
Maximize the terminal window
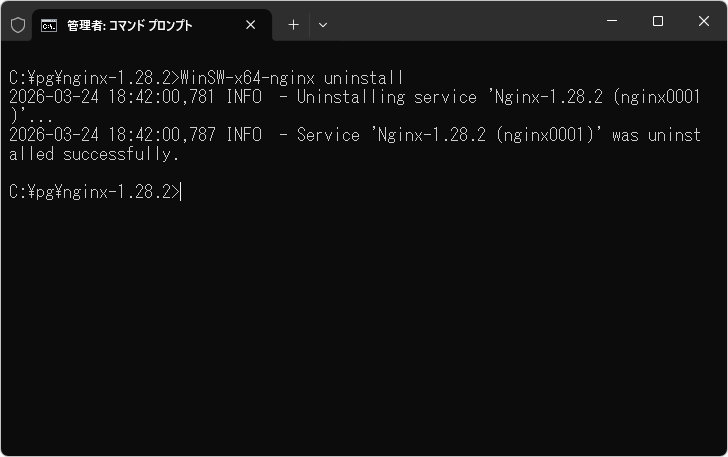click(658, 22)
